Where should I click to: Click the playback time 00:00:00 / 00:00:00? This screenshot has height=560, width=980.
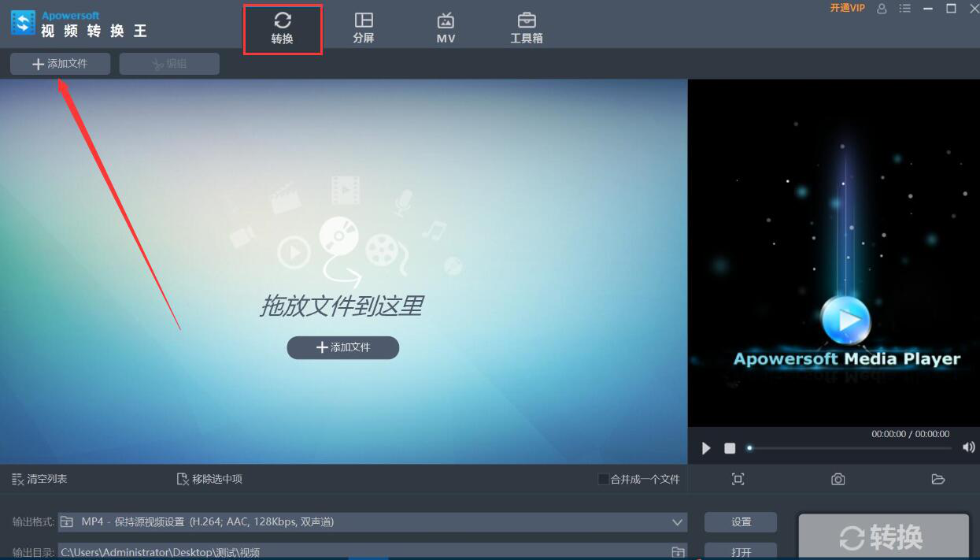click(910, 434)
